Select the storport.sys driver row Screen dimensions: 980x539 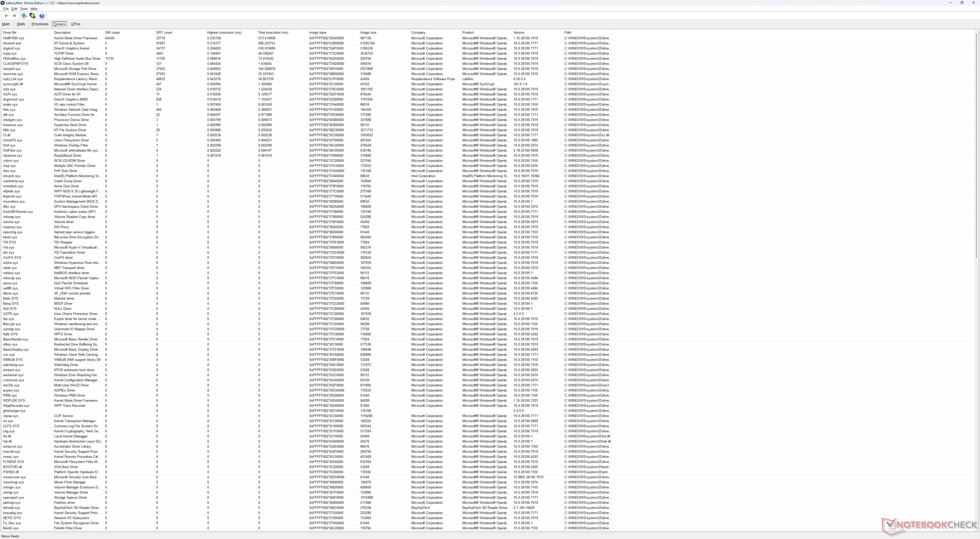pos(307,69)
